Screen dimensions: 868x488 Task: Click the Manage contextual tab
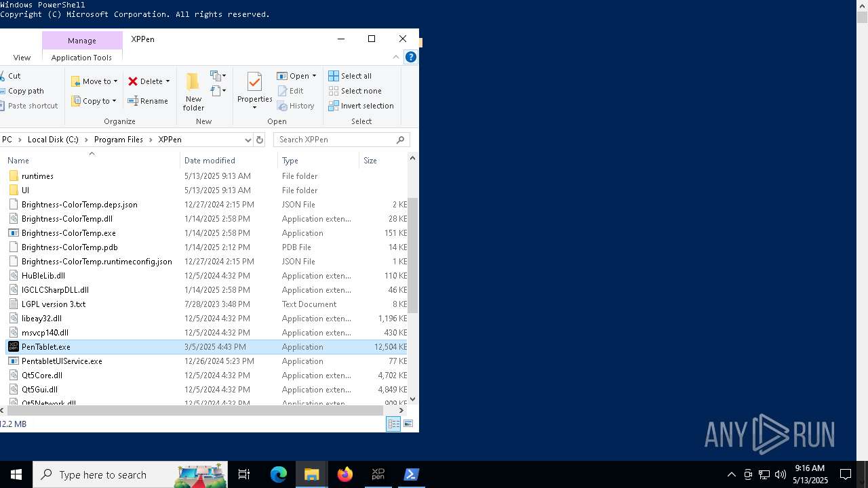click(82, 41)
